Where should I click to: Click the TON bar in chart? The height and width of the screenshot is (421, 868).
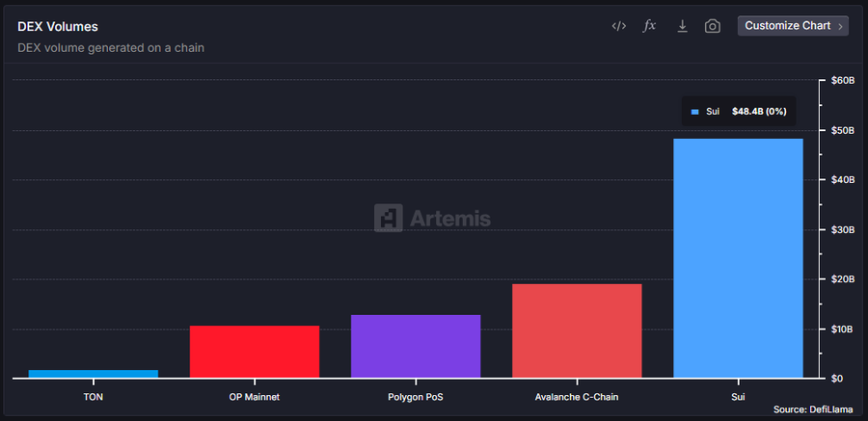click(94, 374)
